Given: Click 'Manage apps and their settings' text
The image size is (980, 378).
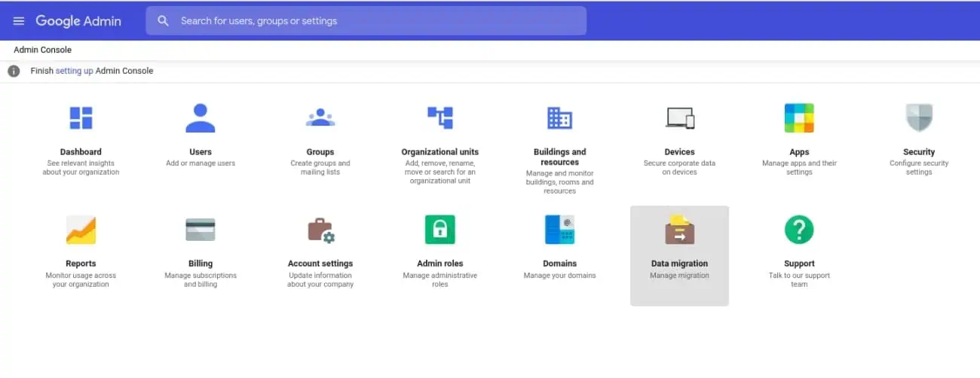Looking at the screenshot, I should click(x=799, y=168).
